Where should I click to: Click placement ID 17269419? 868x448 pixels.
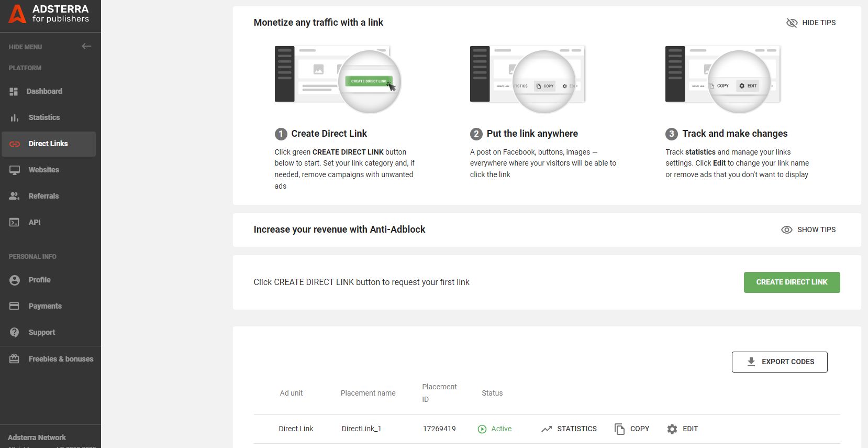tap(439, 429)
